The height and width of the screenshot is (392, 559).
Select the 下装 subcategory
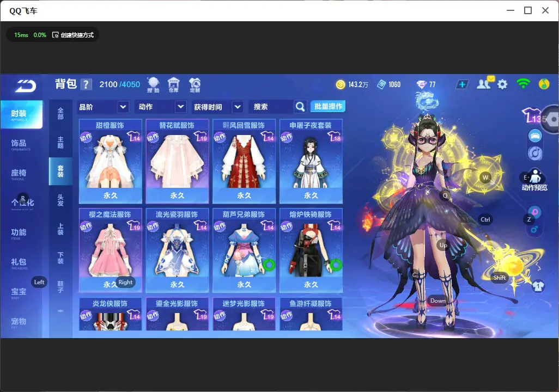(x=60, y=258)
